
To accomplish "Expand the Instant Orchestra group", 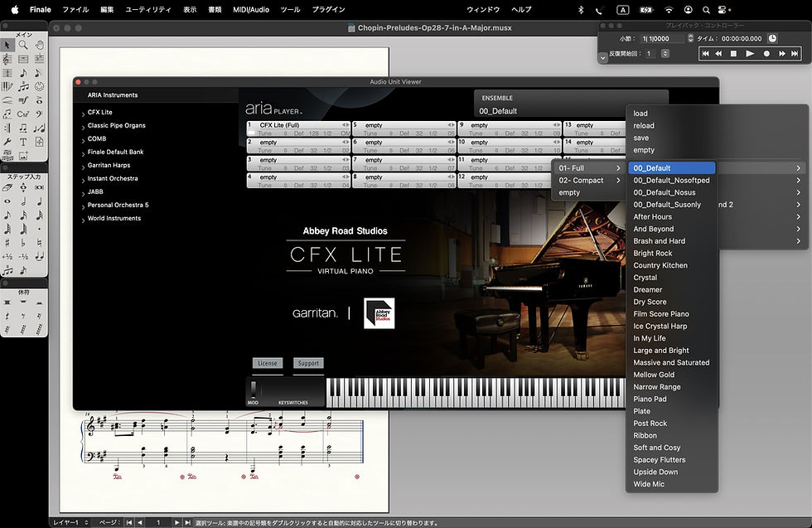I will pos(83,181).
